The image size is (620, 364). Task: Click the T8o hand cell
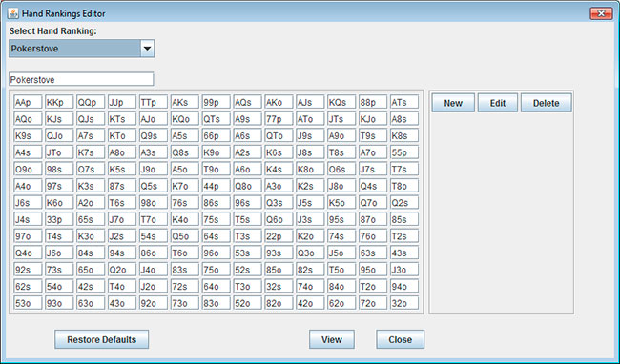pyautogui.click(x=404, y=186)
